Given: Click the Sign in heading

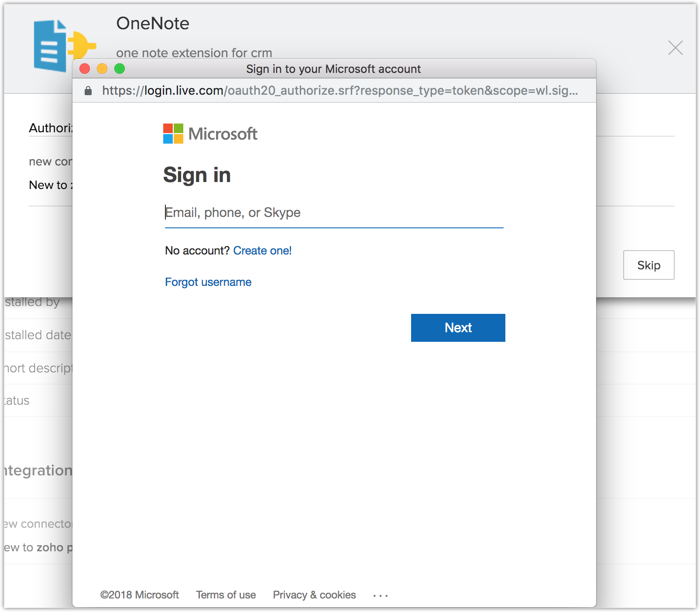Looking at the screenshot, I should pyautogui.click(x=197, y=175).
